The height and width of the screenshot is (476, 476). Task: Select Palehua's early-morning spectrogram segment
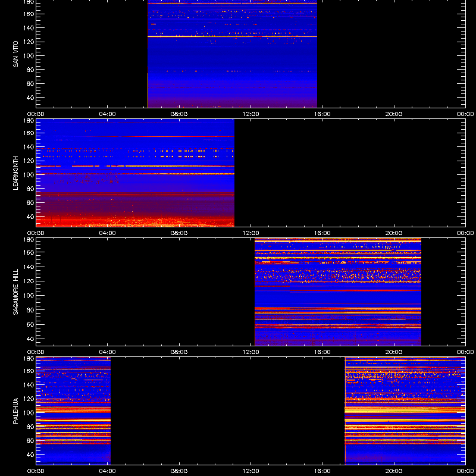pos(73,411)
